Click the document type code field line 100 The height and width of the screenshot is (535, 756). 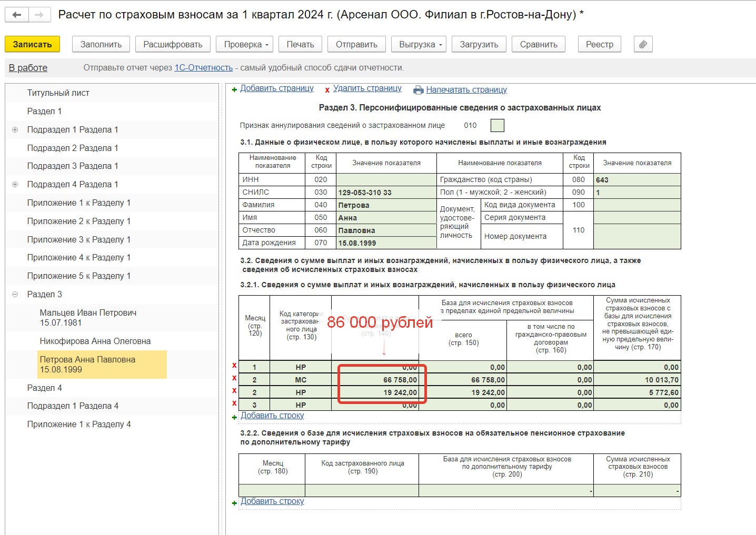[637, 205]
